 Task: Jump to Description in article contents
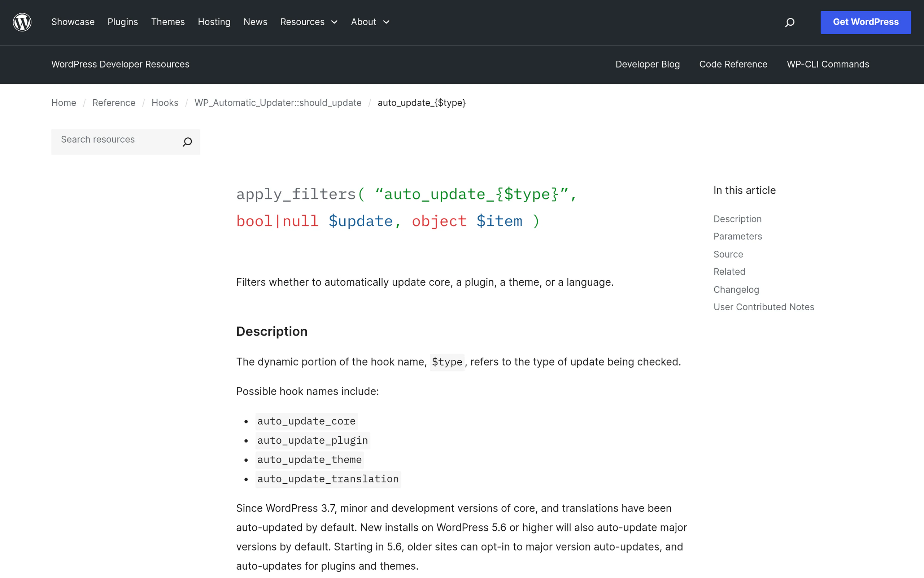tap(737, 219)
